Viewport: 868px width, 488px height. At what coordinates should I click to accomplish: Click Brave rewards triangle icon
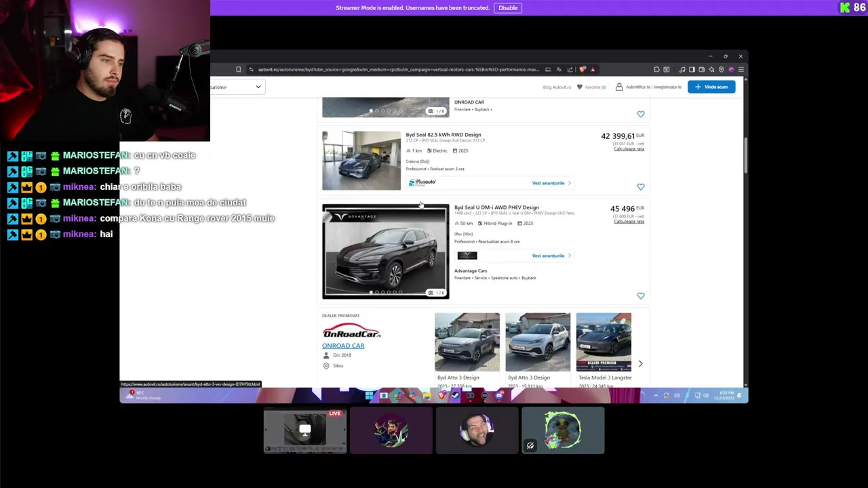pyautogui.click(x=593, y=69)
